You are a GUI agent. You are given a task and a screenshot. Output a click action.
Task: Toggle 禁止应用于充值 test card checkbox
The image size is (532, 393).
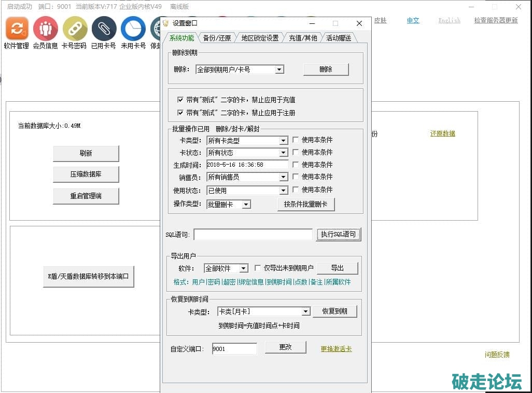180,100
